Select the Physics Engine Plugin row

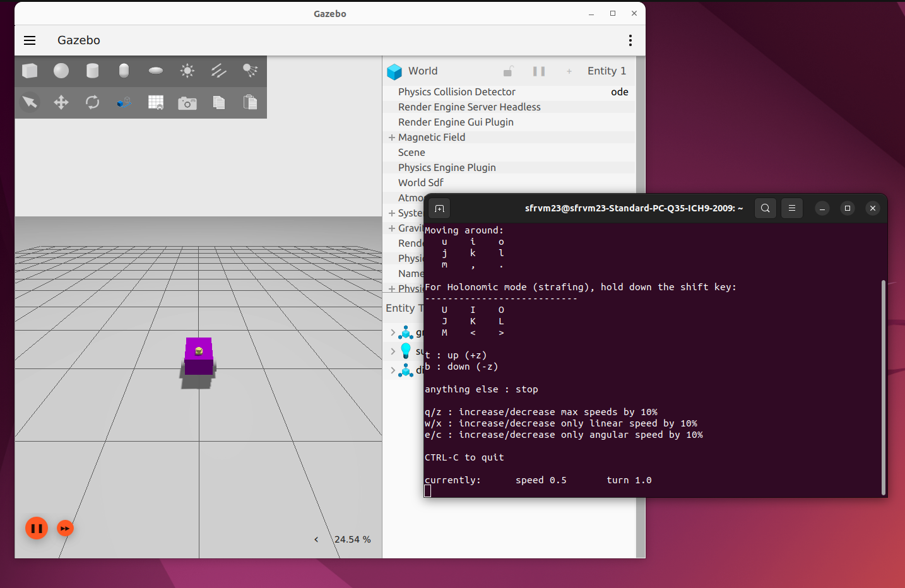click(509, 168)
